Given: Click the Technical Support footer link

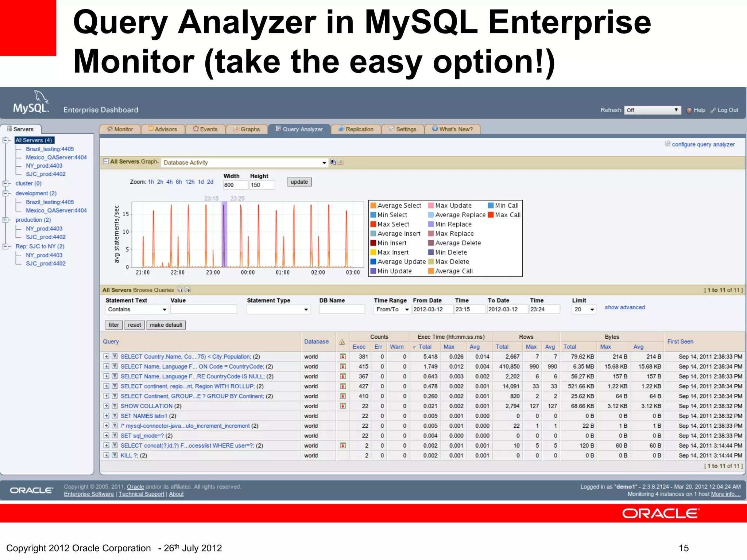Looking at the screenshot, I should point(141,494).
